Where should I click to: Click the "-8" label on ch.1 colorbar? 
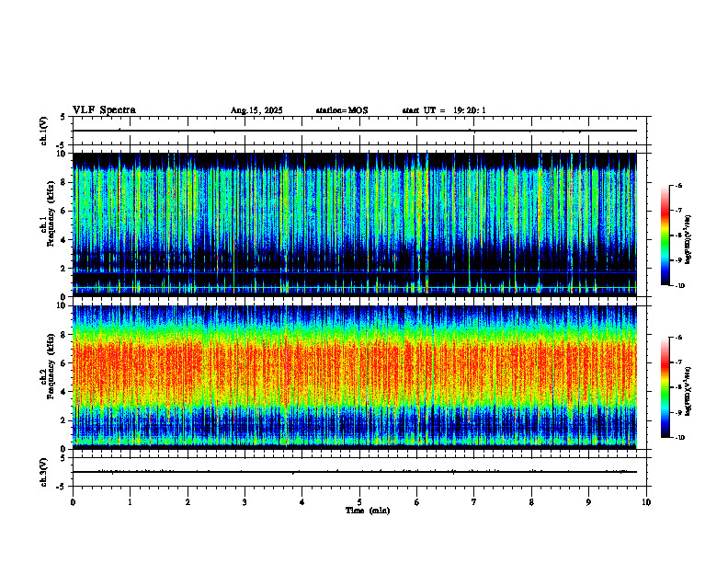click(x=678, y=236)
